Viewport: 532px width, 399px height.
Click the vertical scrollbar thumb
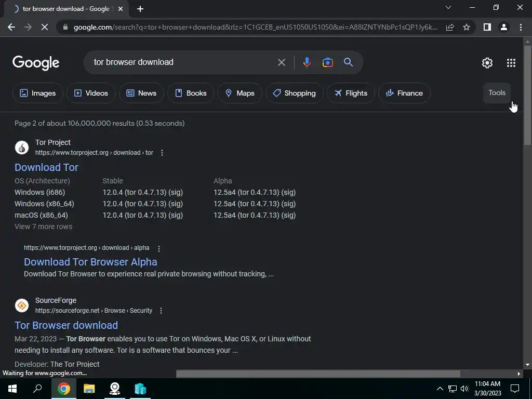[527, 95]
